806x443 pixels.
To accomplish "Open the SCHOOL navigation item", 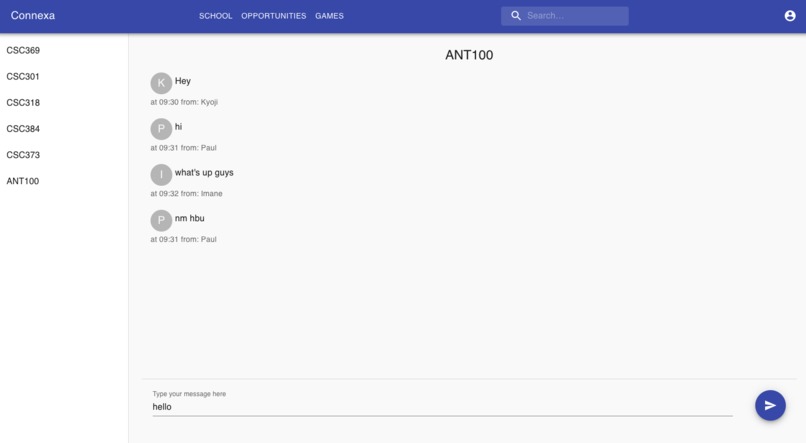I will (215, 16).
